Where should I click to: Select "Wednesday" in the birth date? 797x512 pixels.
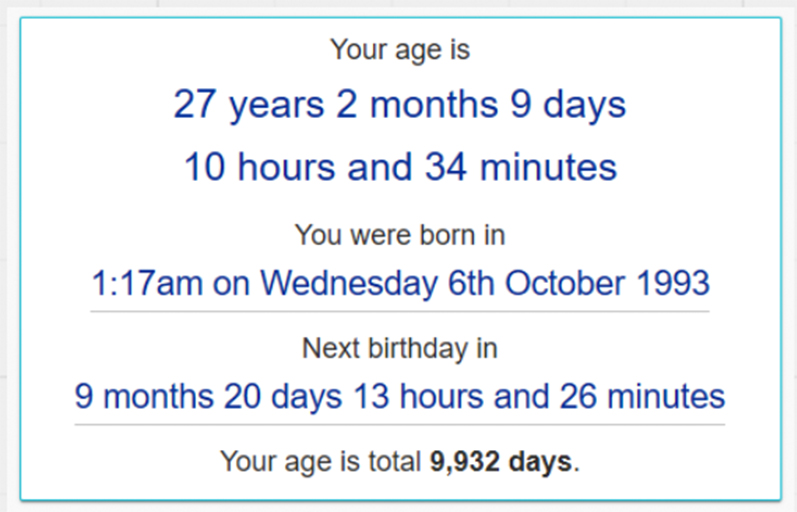pyautogui.click(x=348, y=283)
